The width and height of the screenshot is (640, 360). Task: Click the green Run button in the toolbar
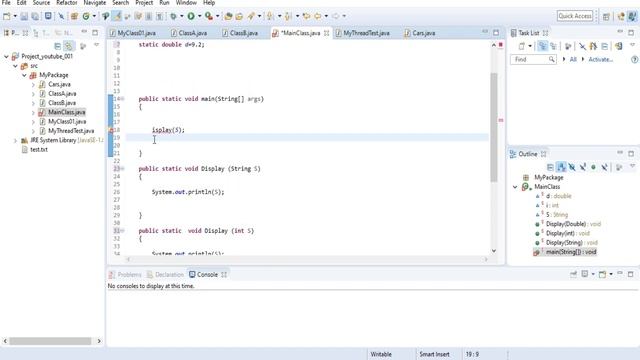click(x=191, y=16)
